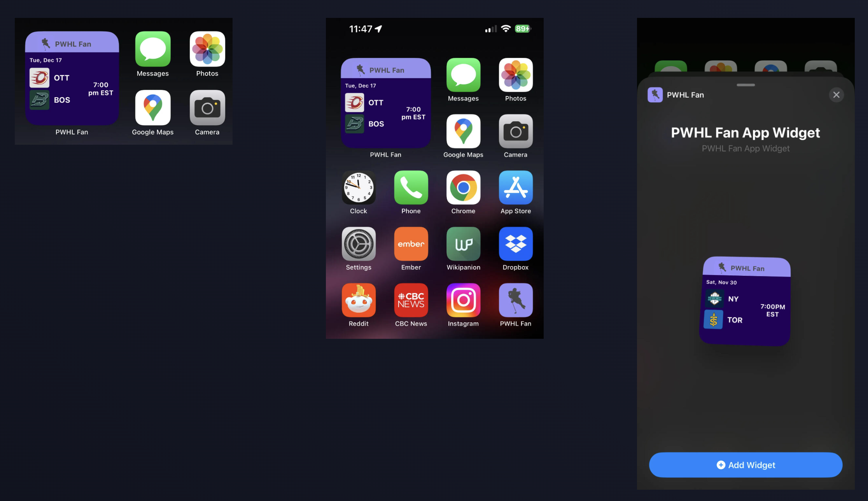868x501 pixels.
Task: Open Messages app in the middle phone screenshot
Action: [x=463, y=75]
